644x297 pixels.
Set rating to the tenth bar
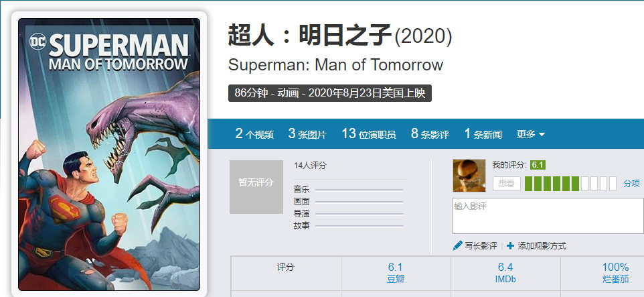click(613, 184)
